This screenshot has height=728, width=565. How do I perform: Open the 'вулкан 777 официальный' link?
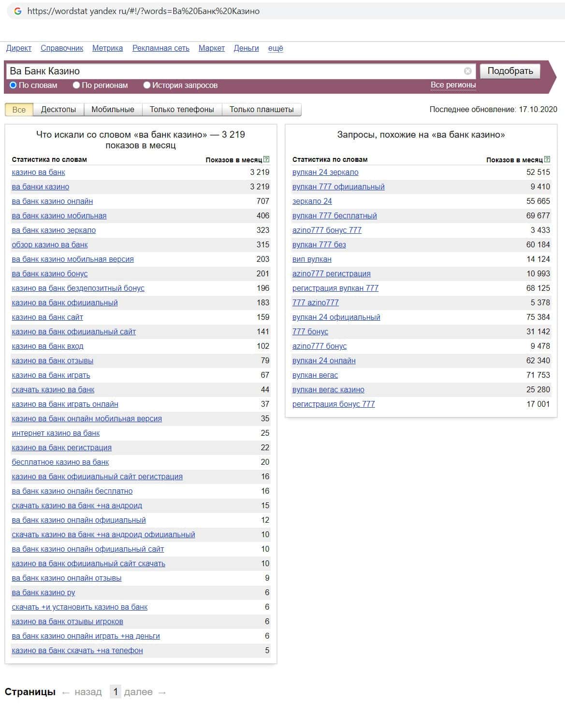pos(338,187)
